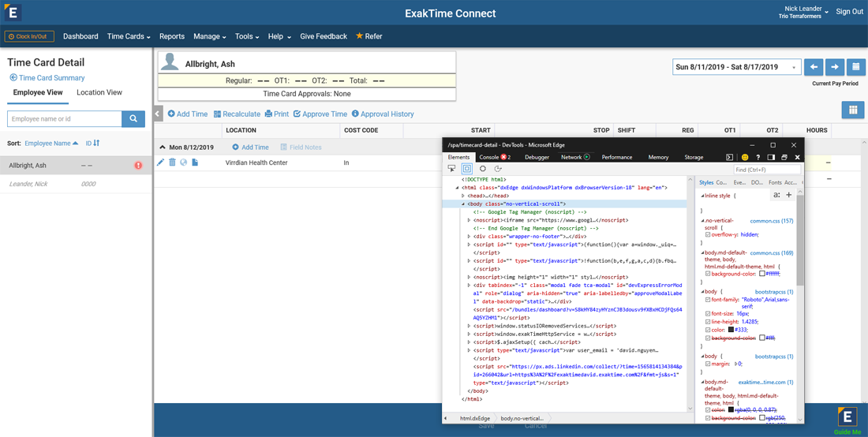Click the Clock In/Out button

tap(29, 36)
